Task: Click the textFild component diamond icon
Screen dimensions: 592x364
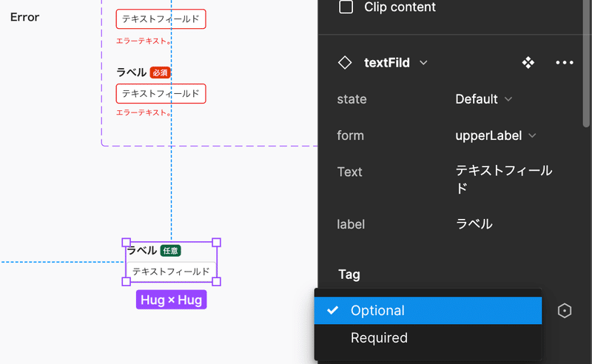Action: tap(345, 63)
